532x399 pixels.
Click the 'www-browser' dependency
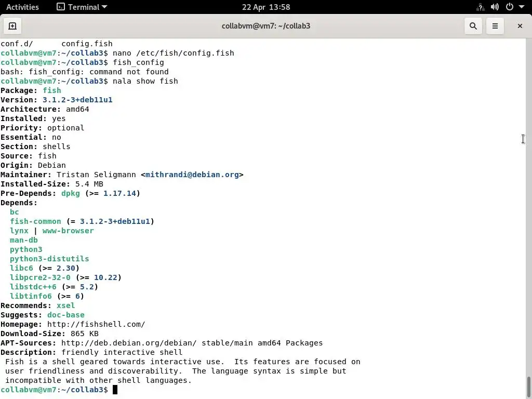(68, 231)
